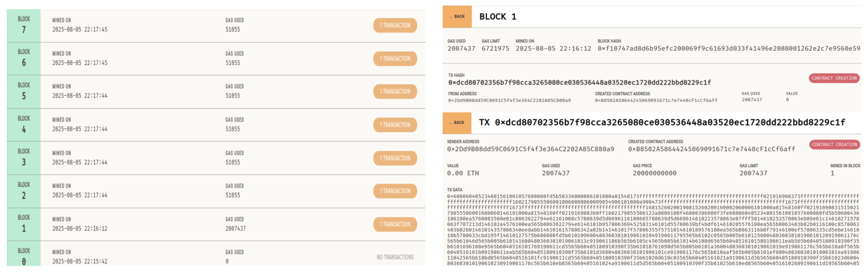Image resolution: width=868 pixels, height=274 pixels.
Task: View Block 2's 1 Transaction button
Action: point(395,191)
